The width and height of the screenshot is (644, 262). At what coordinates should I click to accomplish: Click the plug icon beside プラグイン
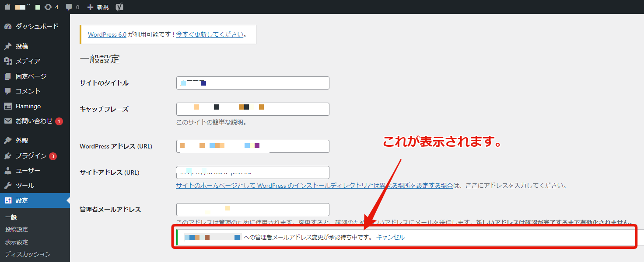pyautogui.click(x=7, y=156)
